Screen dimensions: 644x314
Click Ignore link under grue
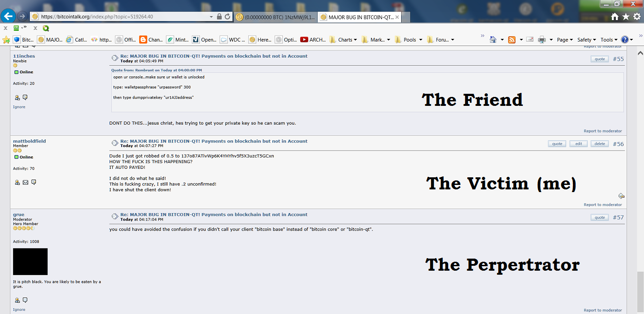pos(19,310)
